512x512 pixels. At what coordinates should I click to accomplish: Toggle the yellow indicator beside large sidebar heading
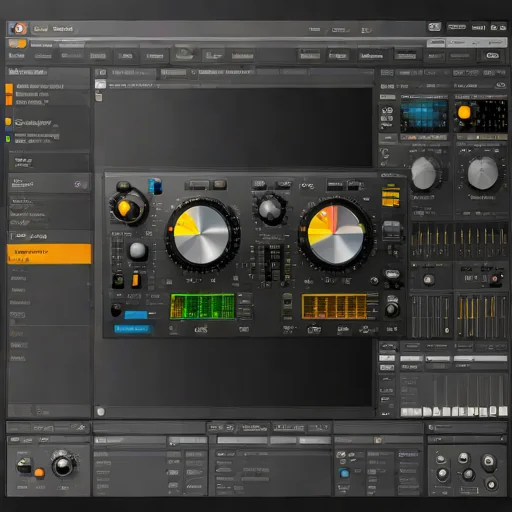8,122
